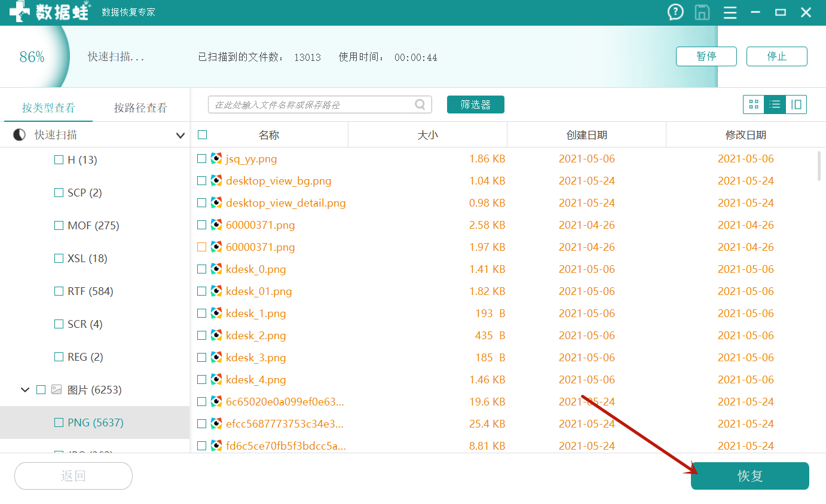Check the MOF (275) type checkbox
This screenshot has height=504, width=826.
point(59,226)
